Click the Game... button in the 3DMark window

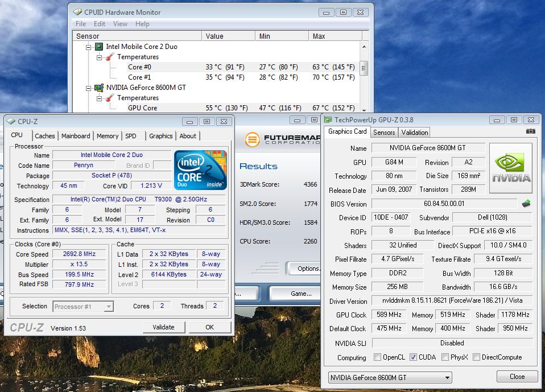click(295, 294)
